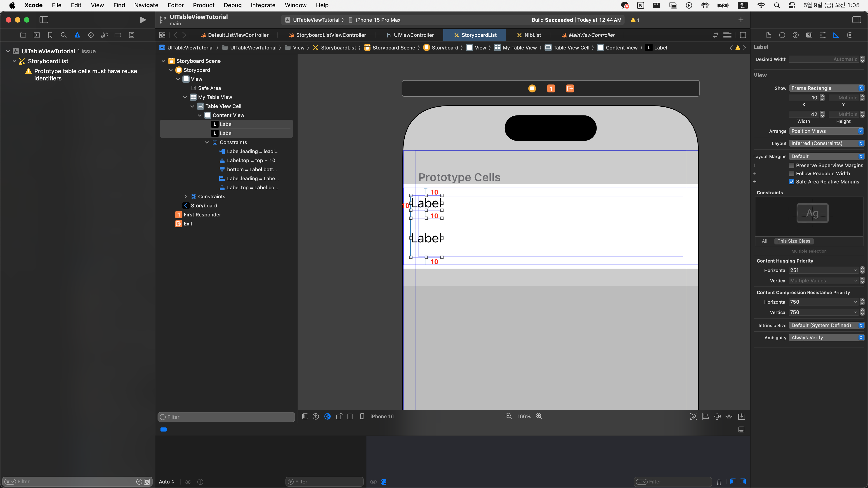Open the Breakpoint navigator icon

click(x=118, y=35)
